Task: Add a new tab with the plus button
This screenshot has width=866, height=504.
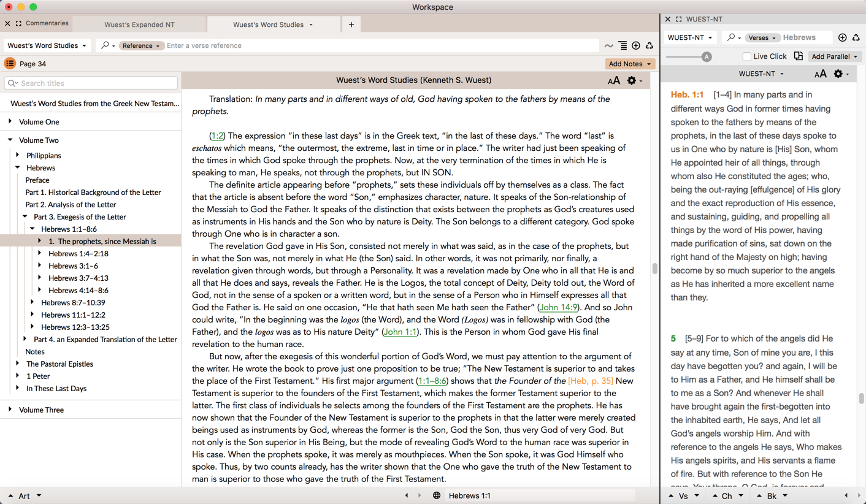Action: 351,25
